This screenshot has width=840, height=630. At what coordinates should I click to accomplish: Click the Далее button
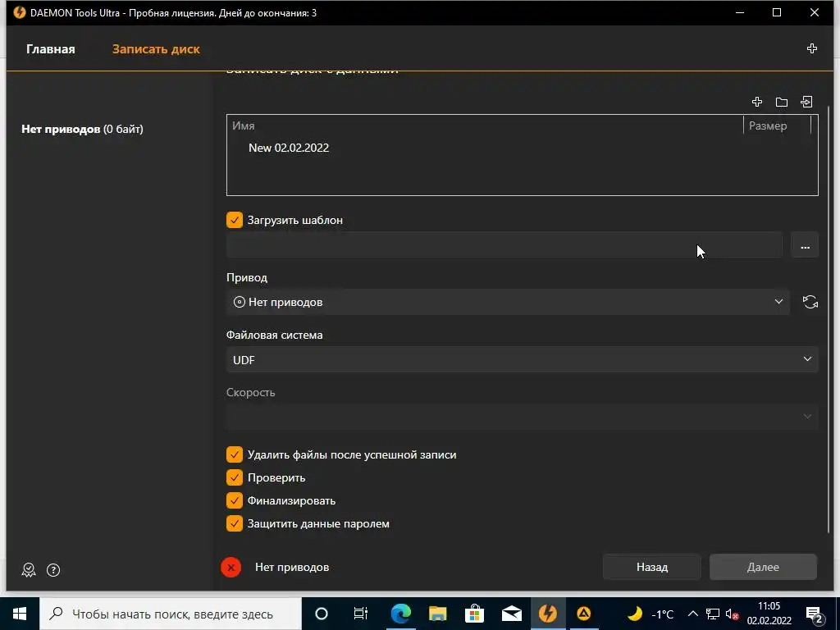[763, 567]
